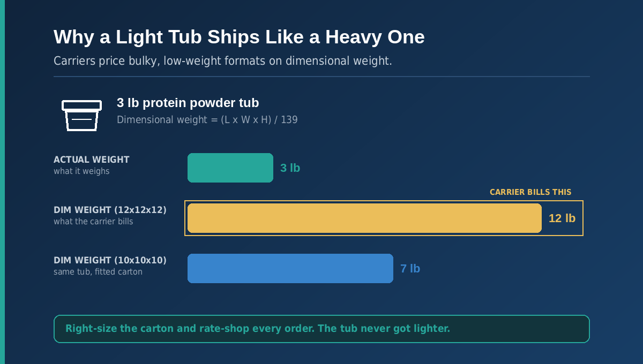This screenshot has width=643, height=364.
Task: Select the blue 10x10x10 dim weight bar
Action: click(290, 268)
